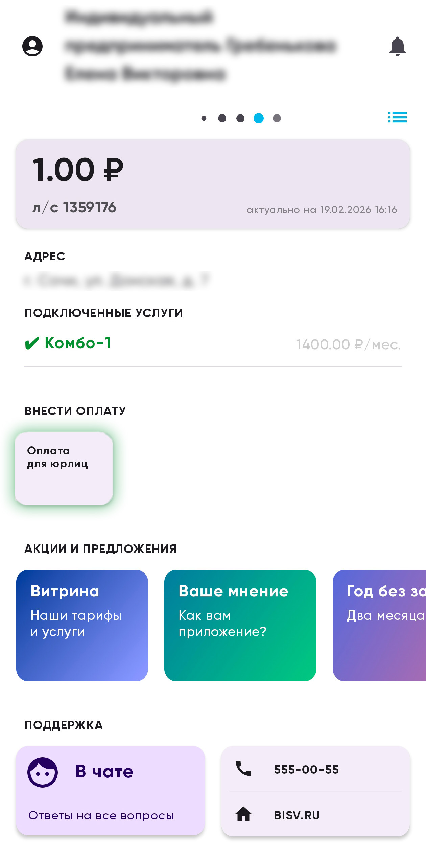Image resolution: width=426 pixels, height=868 pixels.
Task: Open notifications bell
Action: click(x=397, y=46)
